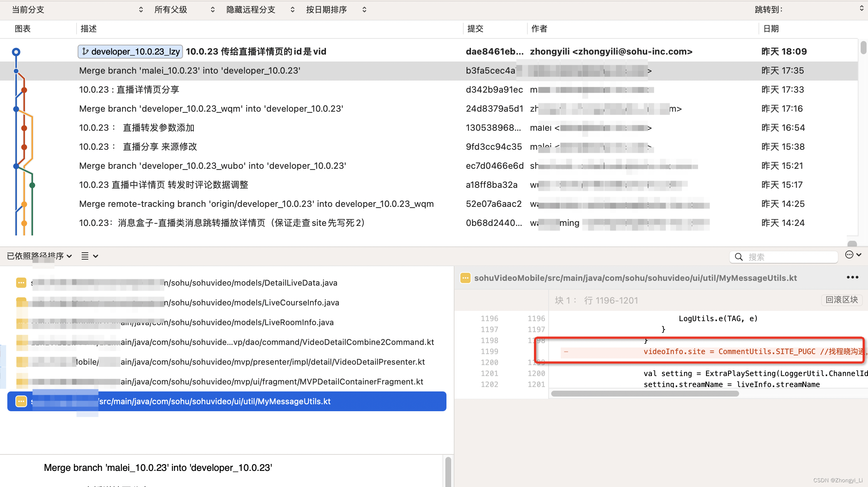Click the 搜索 search field
868x487 pixels.
[784, 257]
